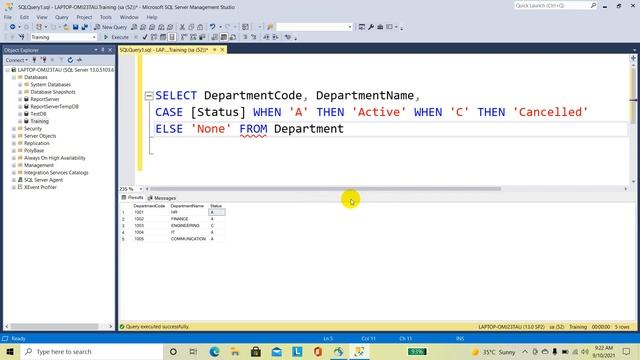Click the Paste clipboard icon
Screen dimensions: 640x360
click(200, 27)
